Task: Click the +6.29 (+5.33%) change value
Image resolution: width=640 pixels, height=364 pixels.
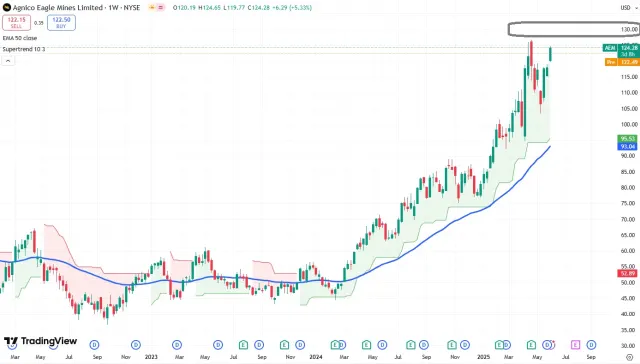Action: (x=292, y=7)
